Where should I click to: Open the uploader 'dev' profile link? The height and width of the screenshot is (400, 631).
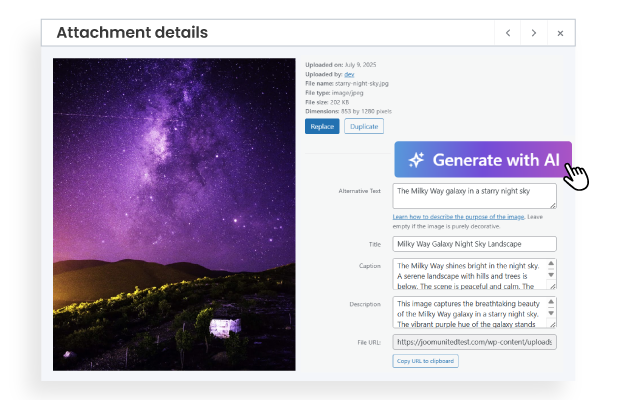(x=350, y=74)
